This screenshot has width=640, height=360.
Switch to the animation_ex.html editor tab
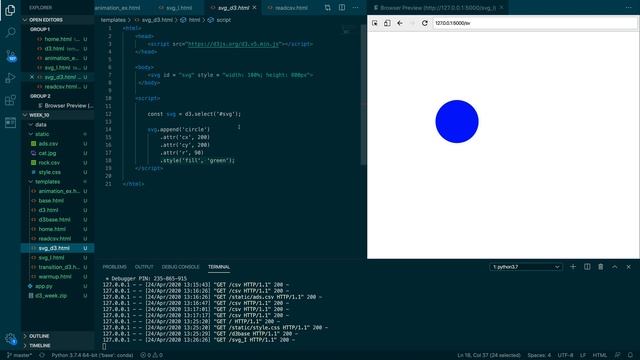point(118,8)
